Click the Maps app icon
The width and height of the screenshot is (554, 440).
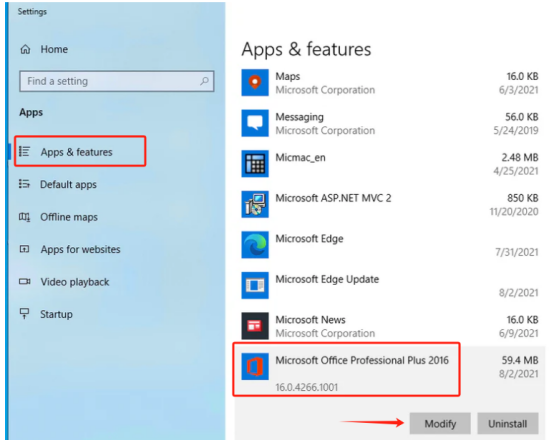[255, 83]
